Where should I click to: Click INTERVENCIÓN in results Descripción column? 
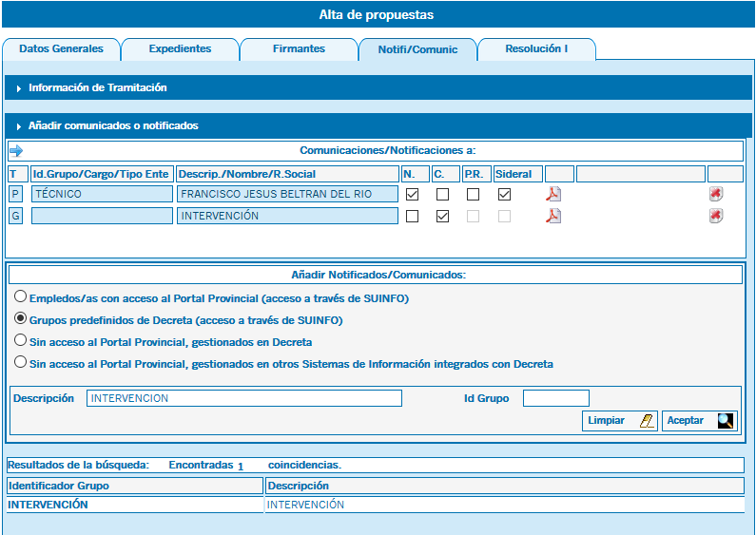click(305, 505)
